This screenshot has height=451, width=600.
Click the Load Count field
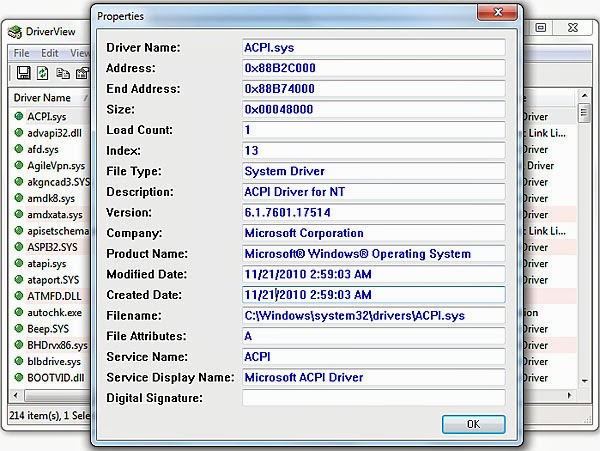tap(373, 130)
